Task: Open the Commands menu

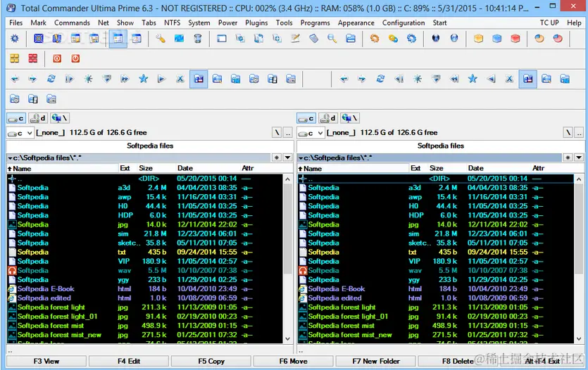Action: (72, 23)
